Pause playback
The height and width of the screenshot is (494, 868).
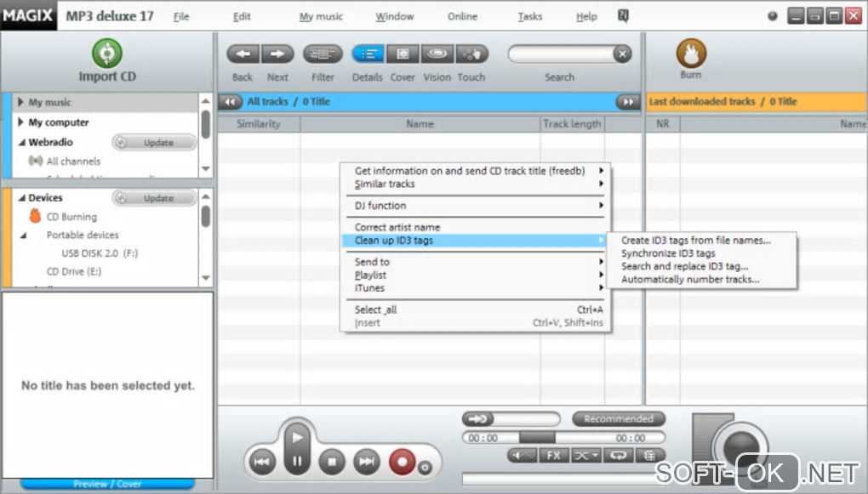coord(297,462)
